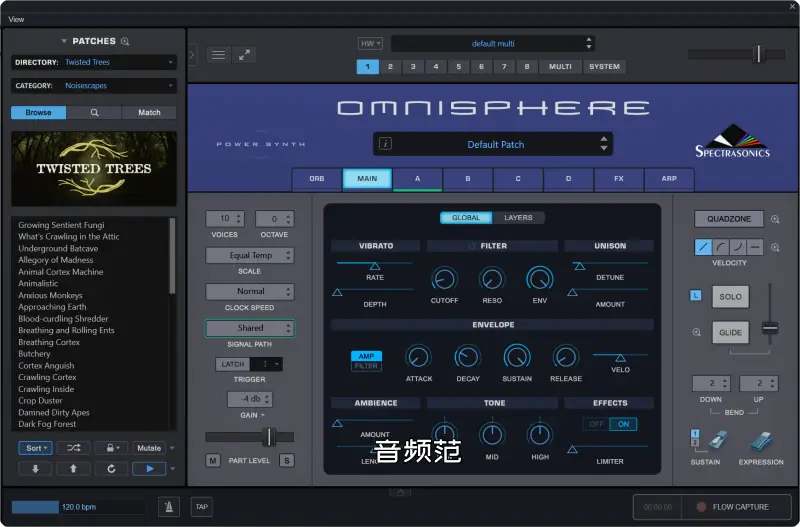This screenshot has width=800, height=527.
Task: Click the refresh patch list icon
Action: click(x=111, y=468)
